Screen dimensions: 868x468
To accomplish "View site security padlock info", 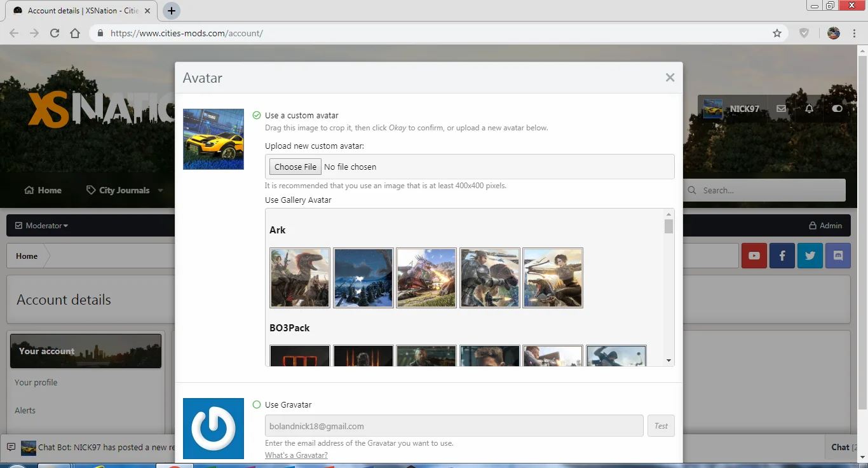I will 100,33.
